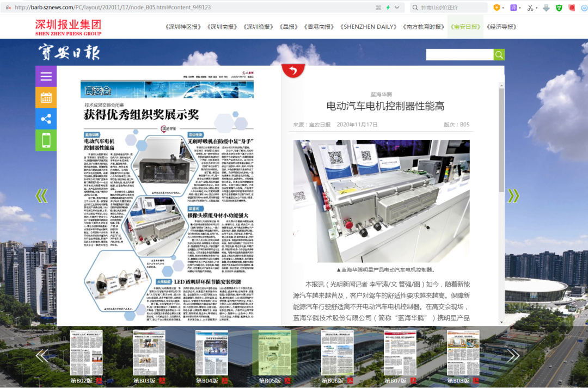Open headline 获得优秀组织奖展示奖 on the page
The width and height of the screenshot is (588, 388).
pyautogui.click(x=141, y=115)
